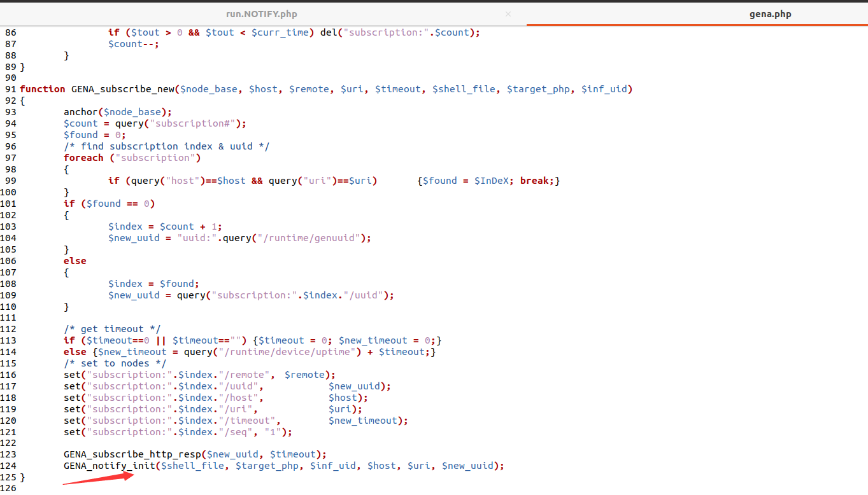Click the $inf_uid parameter on line 91
The width and height of the screenshot is (868, 495).
pos(604,89)
